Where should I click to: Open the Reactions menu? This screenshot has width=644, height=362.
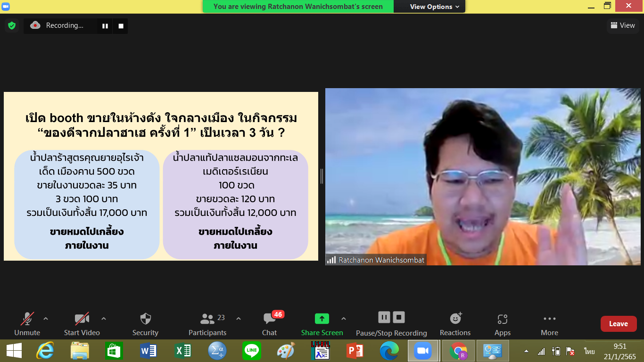coord(455,324)
